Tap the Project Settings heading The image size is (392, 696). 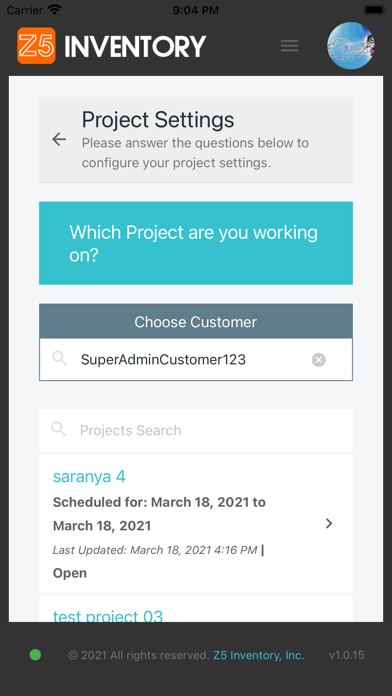[158, 120]
